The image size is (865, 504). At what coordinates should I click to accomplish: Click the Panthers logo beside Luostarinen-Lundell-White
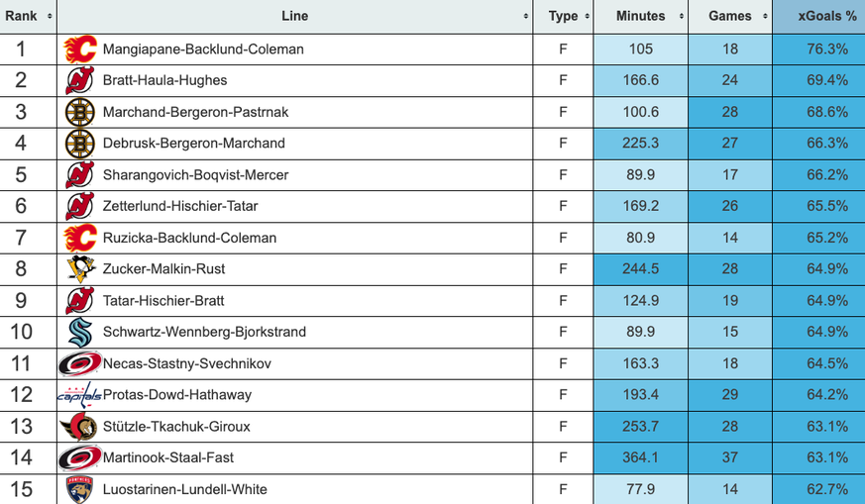point(79,489)
